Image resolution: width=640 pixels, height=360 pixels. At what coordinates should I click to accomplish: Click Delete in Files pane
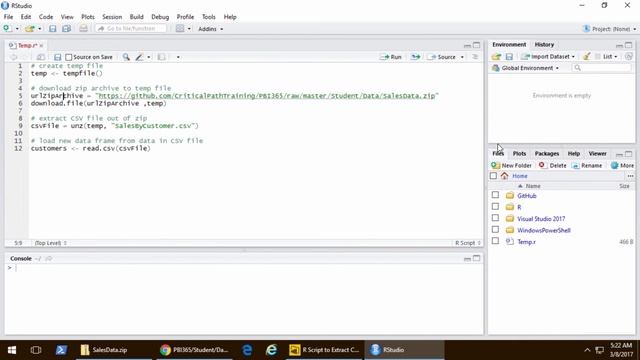point(553,165)
